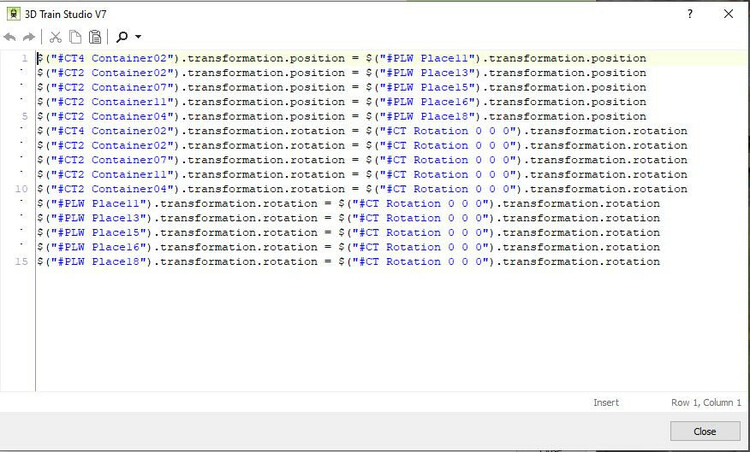Click line number 10 in gutter
The image size is (750, 452).
22,189
